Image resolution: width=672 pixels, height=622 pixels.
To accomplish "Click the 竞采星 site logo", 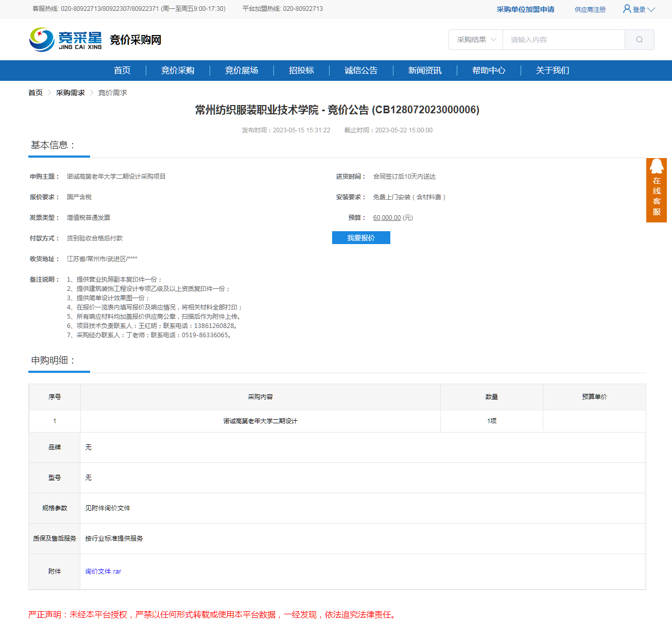I will point(66,40).
